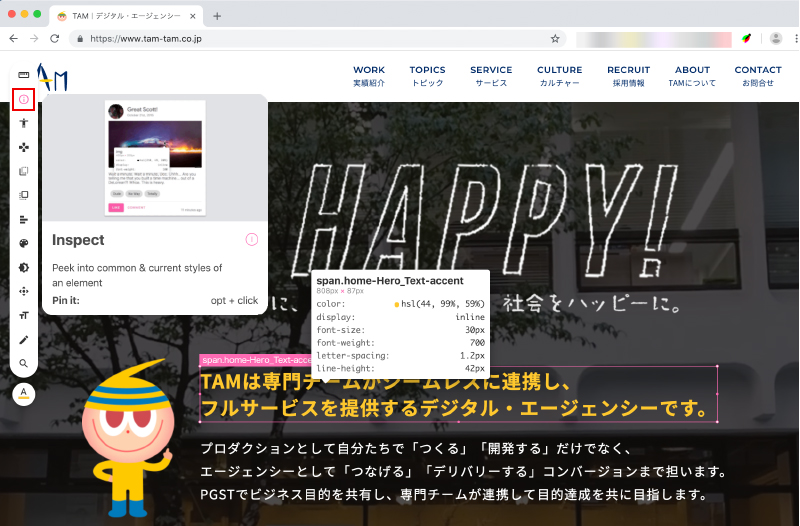Viewport: 800px width, 526px height.
Task: Select the Edit Text pencil tool
Action: coord(23,340)
